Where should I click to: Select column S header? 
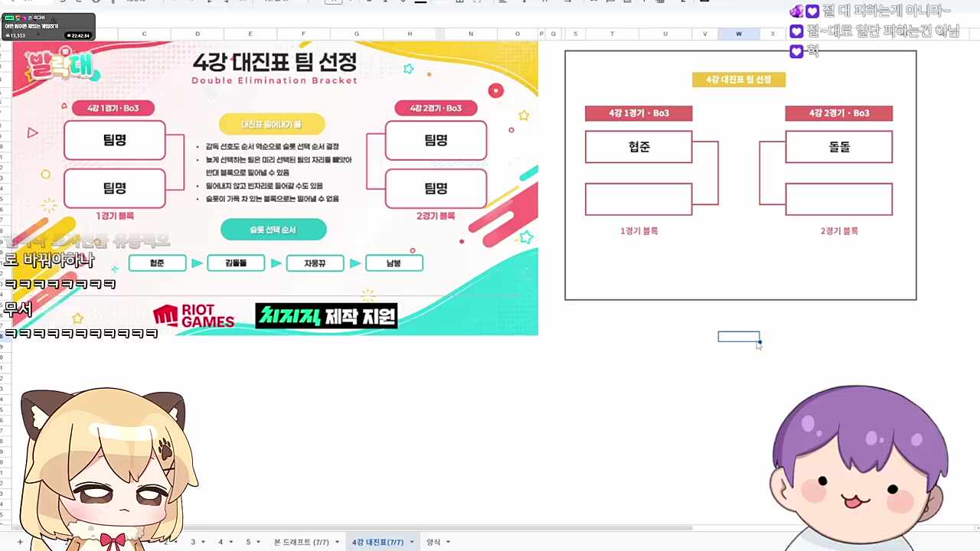575,34
